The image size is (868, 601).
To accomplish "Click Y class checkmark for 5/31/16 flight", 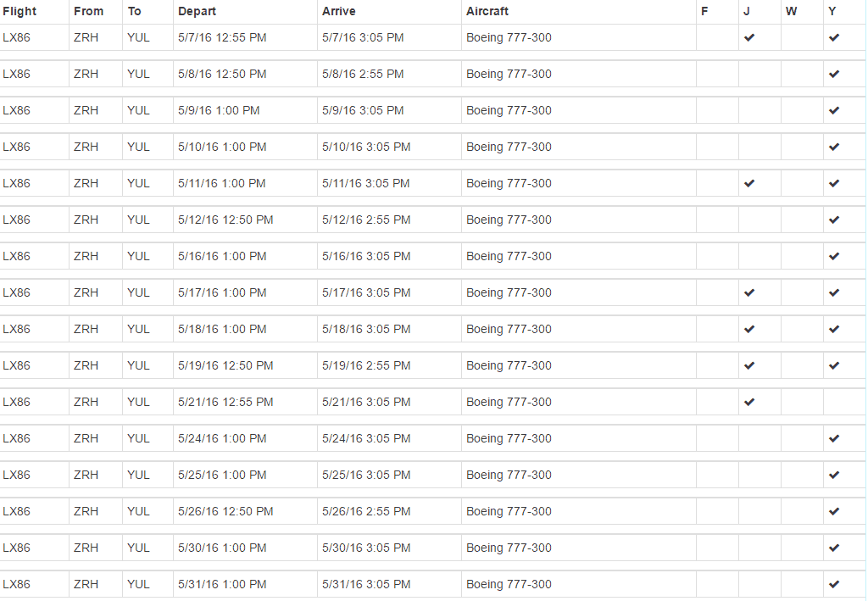I will tap(834, 584).
